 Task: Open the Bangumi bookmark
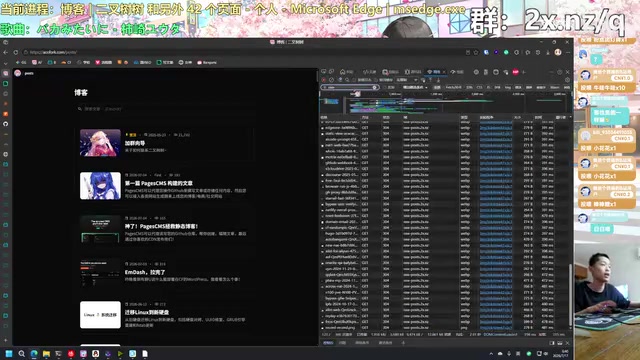point(207,62)
